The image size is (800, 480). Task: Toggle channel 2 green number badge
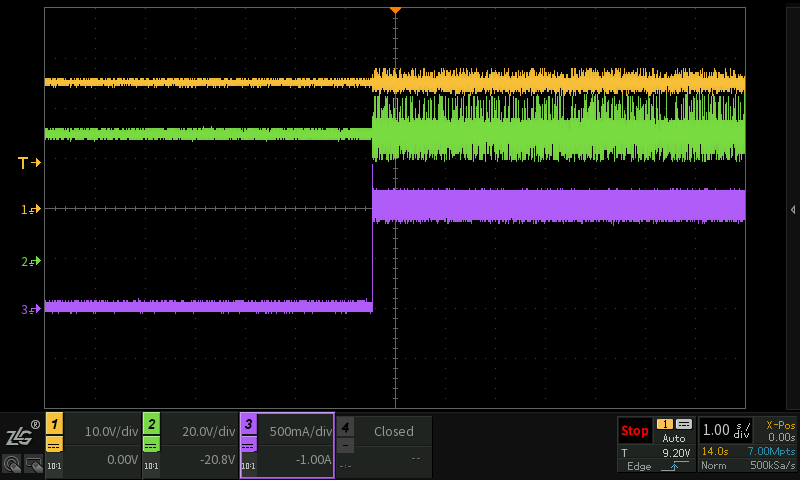coord(152,424)
